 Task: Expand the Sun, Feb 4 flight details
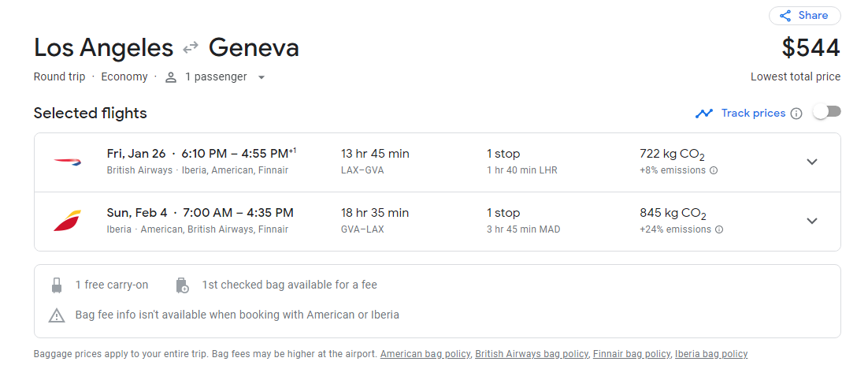coord(811,221)
